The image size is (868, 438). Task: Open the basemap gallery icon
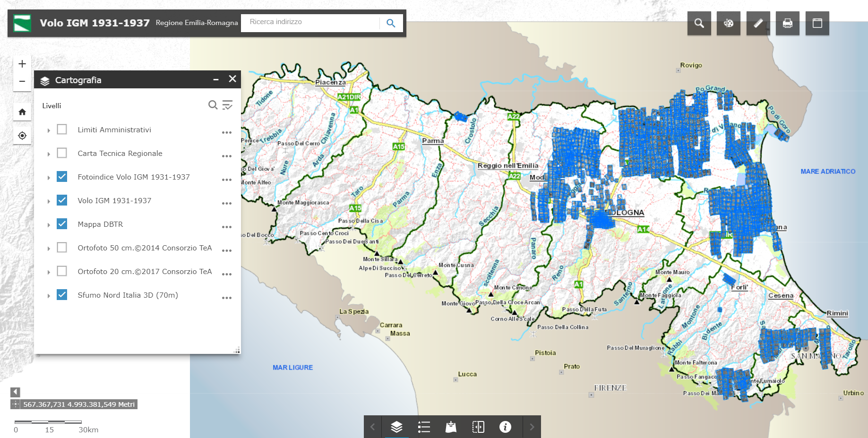point(728,23)
